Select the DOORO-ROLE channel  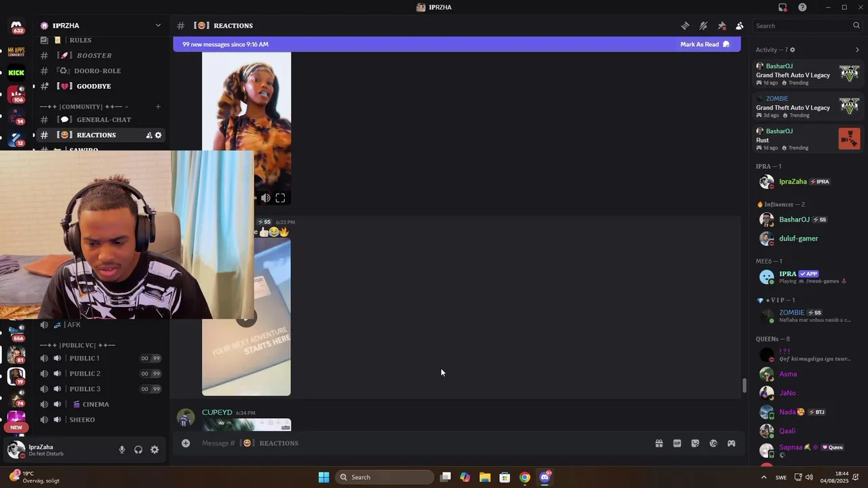pyautogui.click(x=101, y=70)
